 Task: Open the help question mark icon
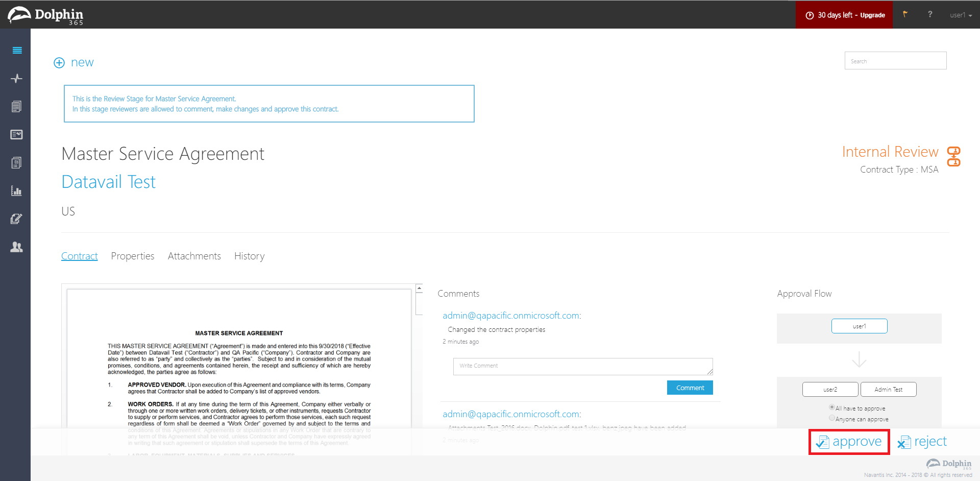pos(930,14)
